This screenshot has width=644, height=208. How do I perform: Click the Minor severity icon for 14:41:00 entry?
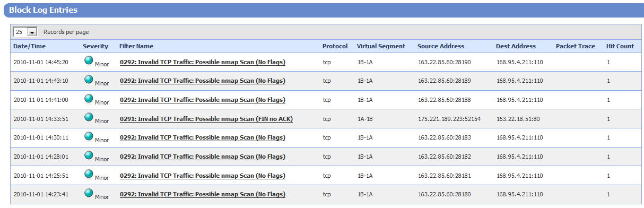[89, 98]
